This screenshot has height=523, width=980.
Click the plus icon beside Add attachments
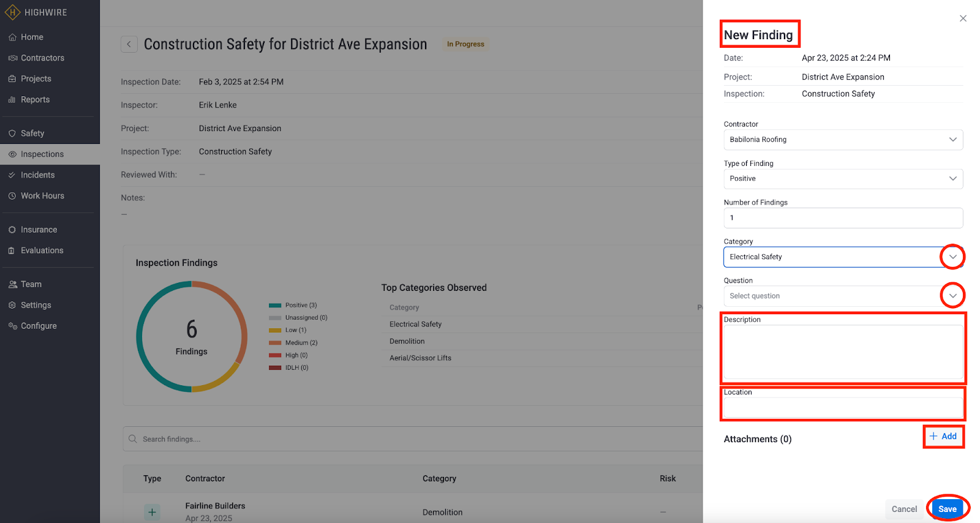tap(933, 436)
